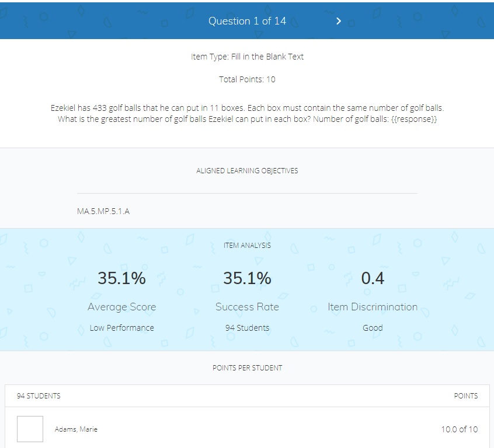
Task: Click the 'Total Points: 10' label
Action: [247, 79]
